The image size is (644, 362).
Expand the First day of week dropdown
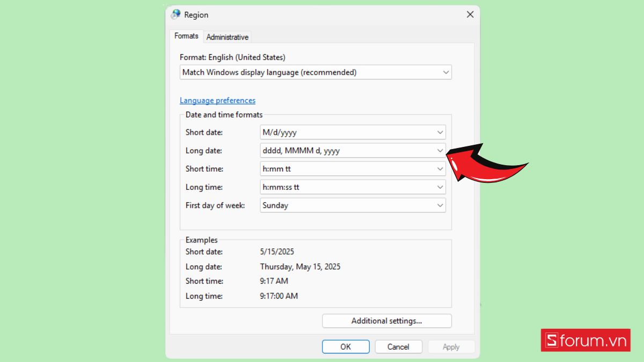click(353, 205)
